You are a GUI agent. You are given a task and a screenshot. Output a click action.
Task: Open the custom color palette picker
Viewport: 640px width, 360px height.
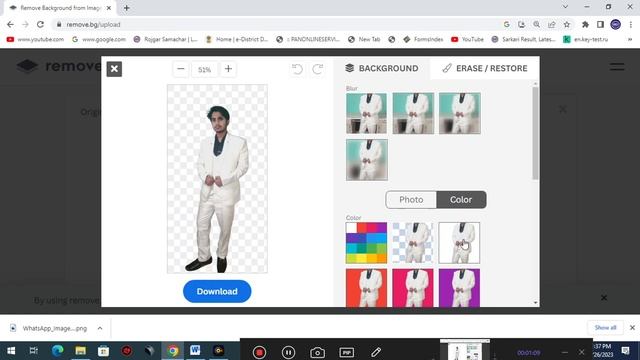click(367, 243)
